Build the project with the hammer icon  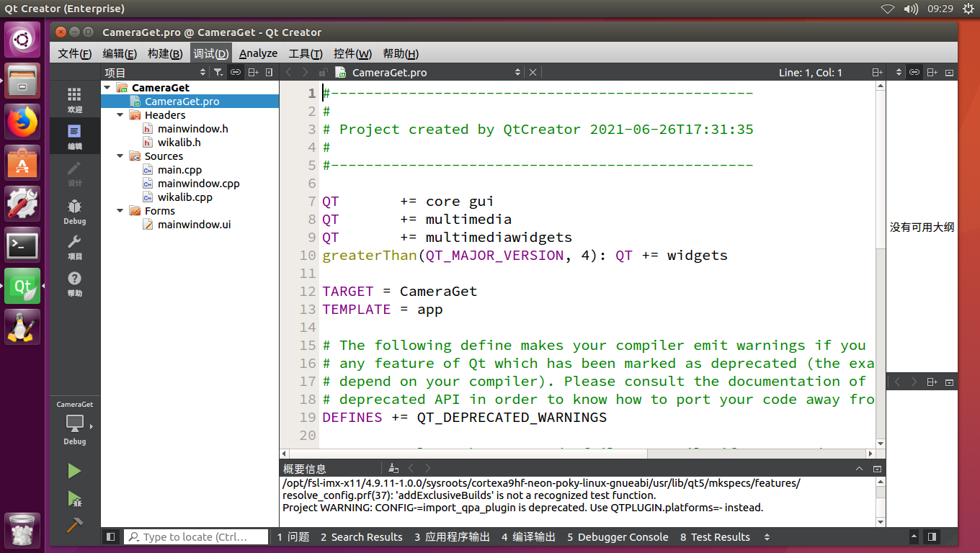click(x=74, y=524)
